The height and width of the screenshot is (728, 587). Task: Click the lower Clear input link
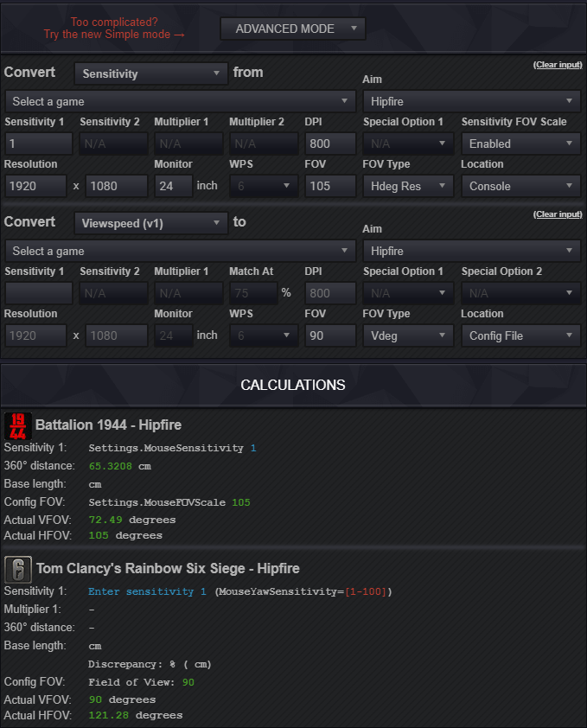pos(558,214)
